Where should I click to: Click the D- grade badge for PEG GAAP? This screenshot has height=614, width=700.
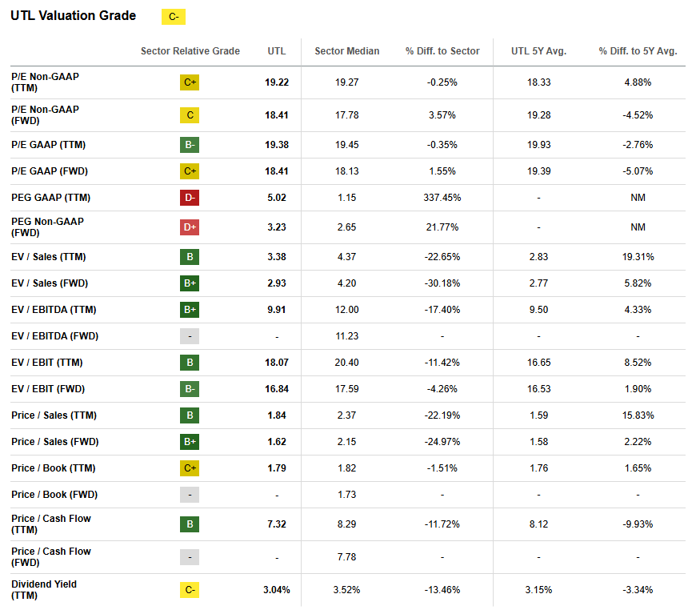[190, 198]
